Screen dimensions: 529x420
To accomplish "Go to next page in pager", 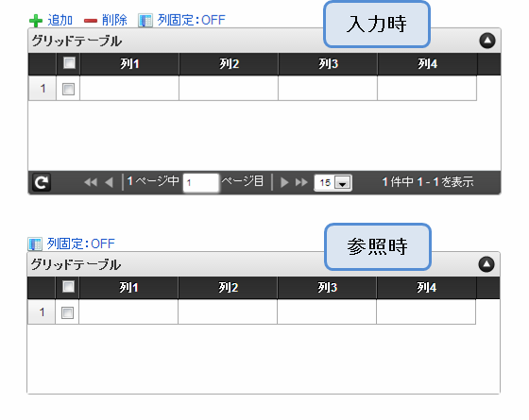I will click(284, 182).
